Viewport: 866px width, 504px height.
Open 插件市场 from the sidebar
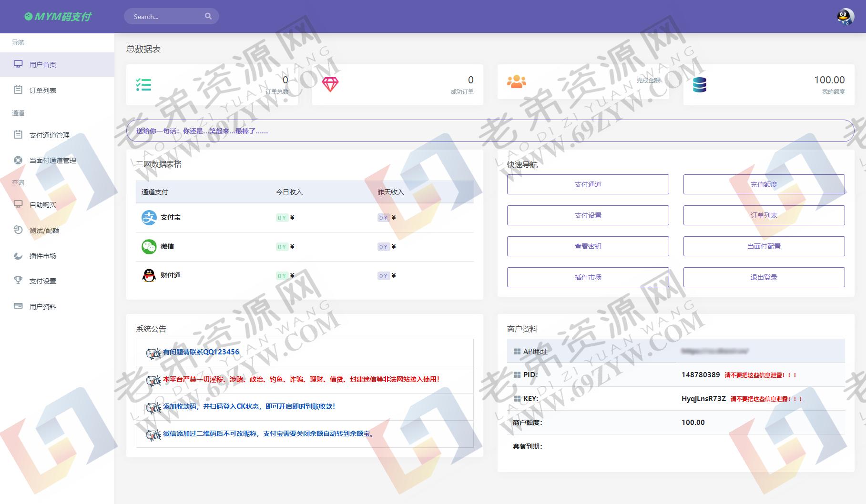[57, 256]
